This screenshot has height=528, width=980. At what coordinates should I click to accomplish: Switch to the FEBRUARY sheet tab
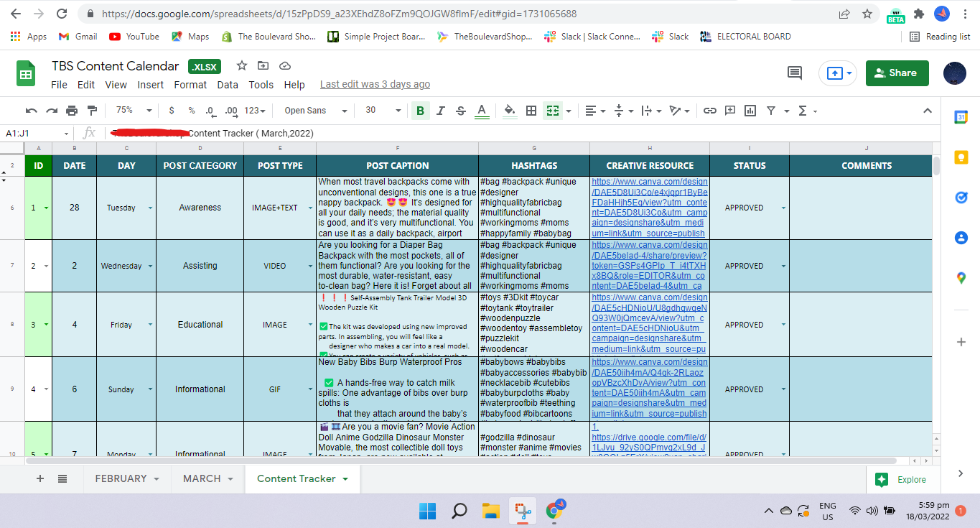pyautogui.click(x=121, y=478)
